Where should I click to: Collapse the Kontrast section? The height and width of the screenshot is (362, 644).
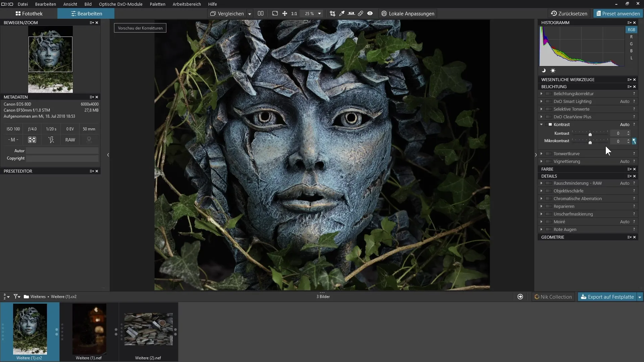click(x=541, y=124)
